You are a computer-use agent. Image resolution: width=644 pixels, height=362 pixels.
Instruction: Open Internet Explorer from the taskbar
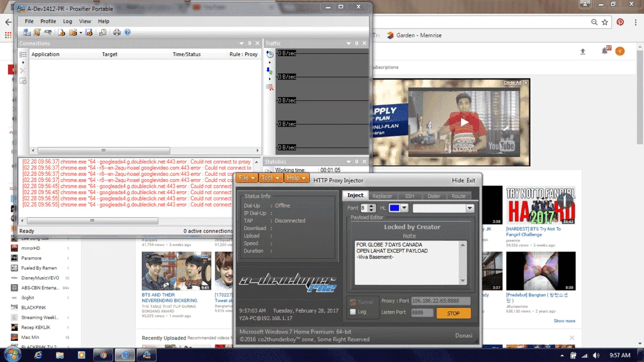pos(39,354)
